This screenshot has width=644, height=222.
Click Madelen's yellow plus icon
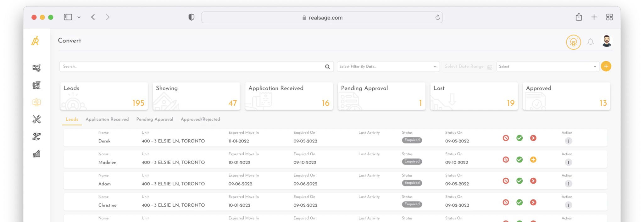point(533,159)
